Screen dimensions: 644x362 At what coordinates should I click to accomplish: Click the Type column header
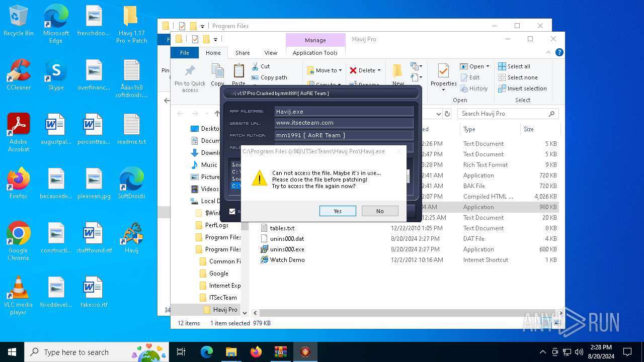[491, 129]
